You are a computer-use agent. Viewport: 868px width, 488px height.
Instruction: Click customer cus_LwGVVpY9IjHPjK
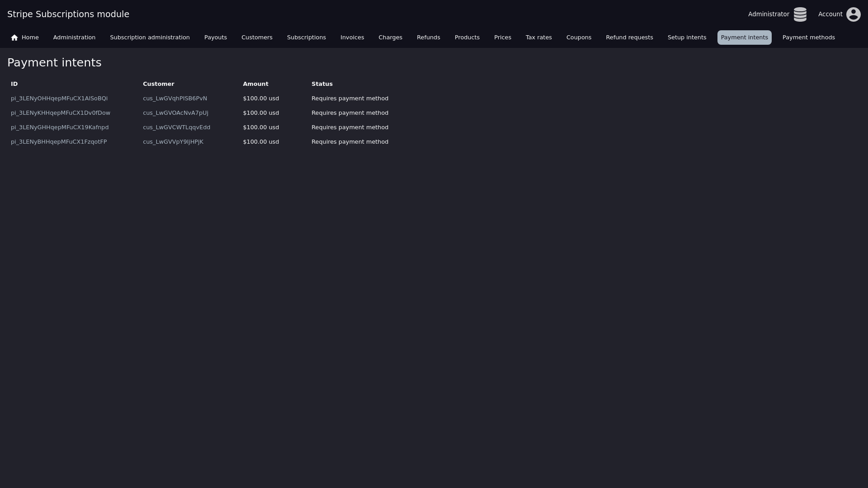(x=173, y=142)
